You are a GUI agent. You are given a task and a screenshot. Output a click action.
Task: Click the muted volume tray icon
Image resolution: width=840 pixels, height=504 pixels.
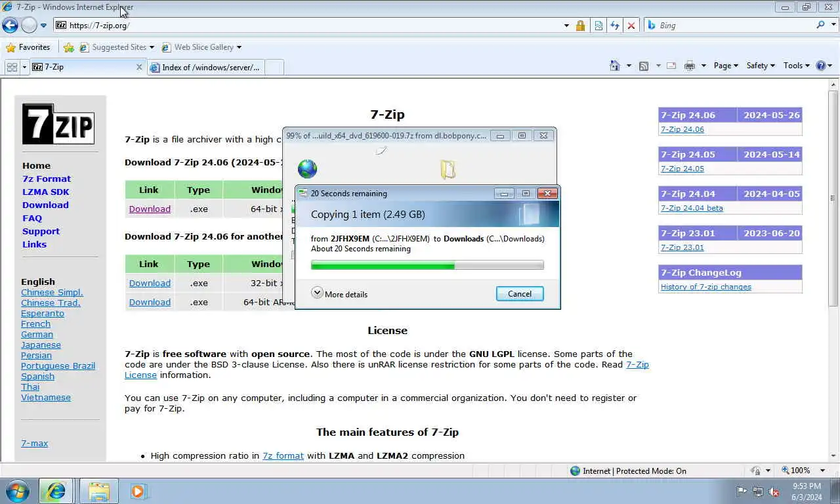(x=774, y=492)
